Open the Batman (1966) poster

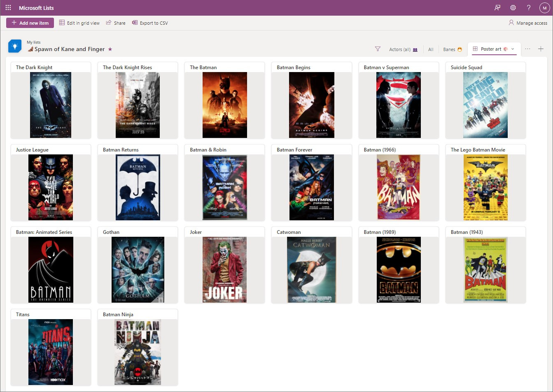[x=399, y=187]
